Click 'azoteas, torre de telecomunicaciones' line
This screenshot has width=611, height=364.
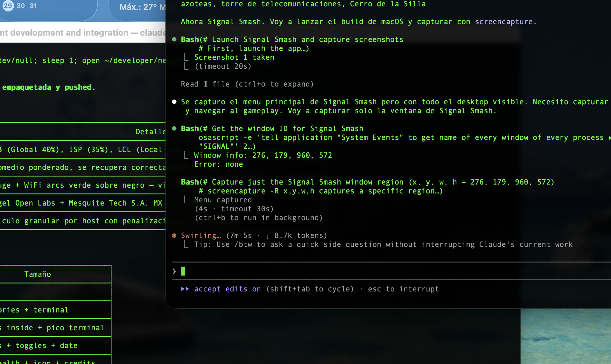(x=303, y=4)
